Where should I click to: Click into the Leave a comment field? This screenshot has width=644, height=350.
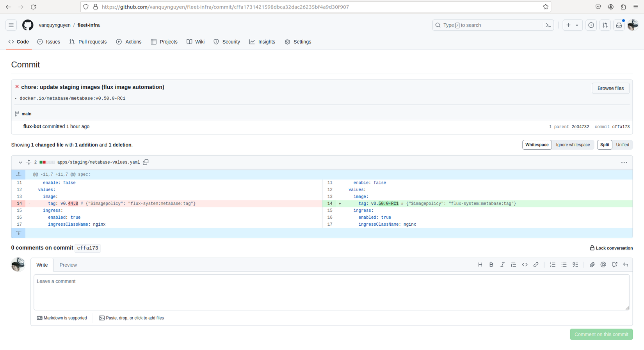click(x=331, y=292)
